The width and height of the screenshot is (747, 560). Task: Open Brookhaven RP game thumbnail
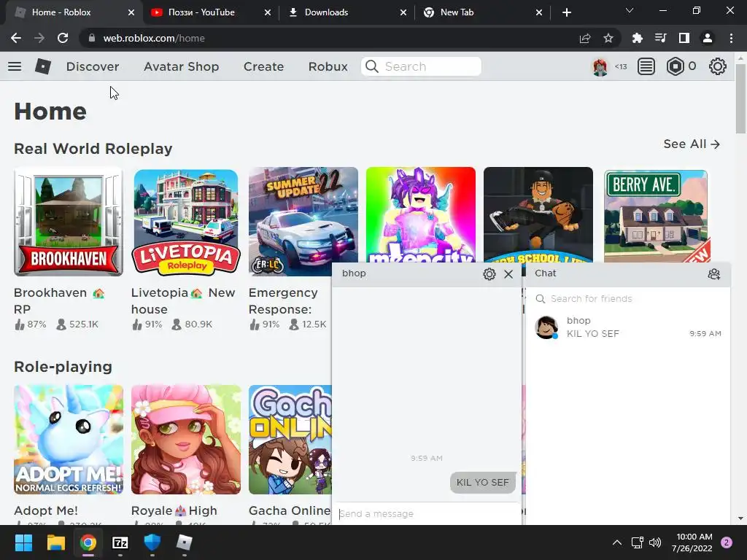[69, 222]
